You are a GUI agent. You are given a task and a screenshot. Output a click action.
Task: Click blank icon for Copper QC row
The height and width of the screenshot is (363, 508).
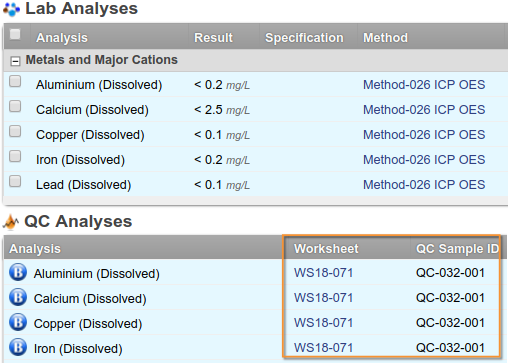[x=18, y=322]
